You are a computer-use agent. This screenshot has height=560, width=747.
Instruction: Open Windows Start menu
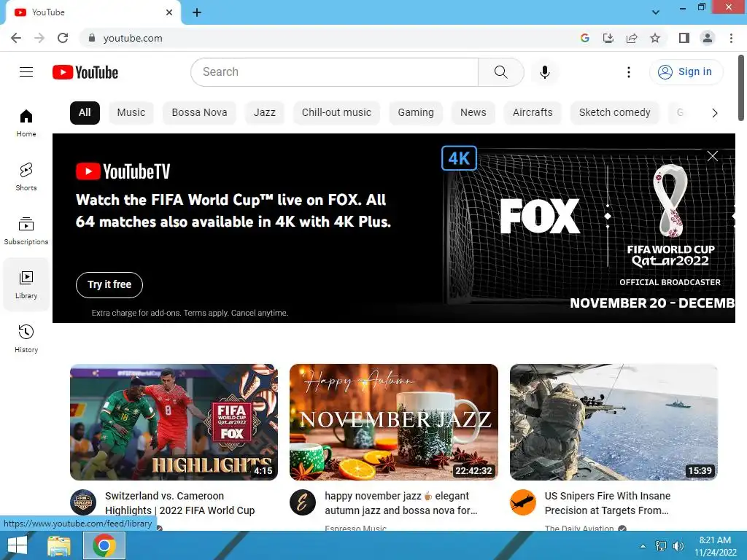(18, 545)
